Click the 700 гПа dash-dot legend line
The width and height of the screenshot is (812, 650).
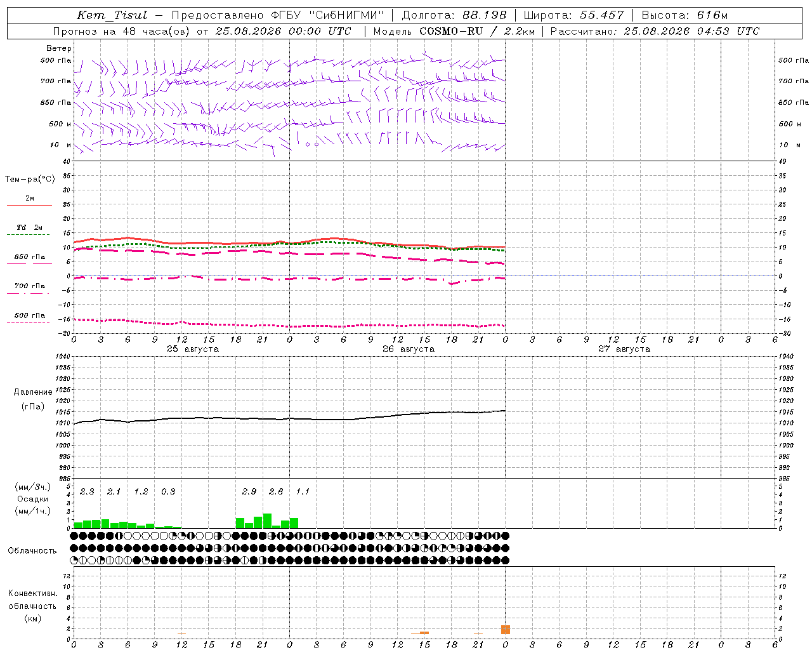pos(29,293)
